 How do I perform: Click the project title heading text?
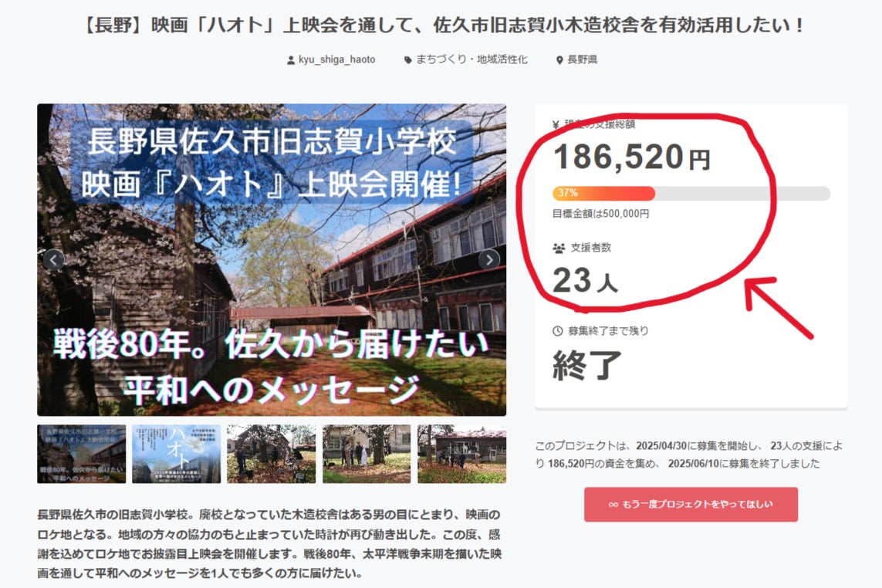coord(441,25)
